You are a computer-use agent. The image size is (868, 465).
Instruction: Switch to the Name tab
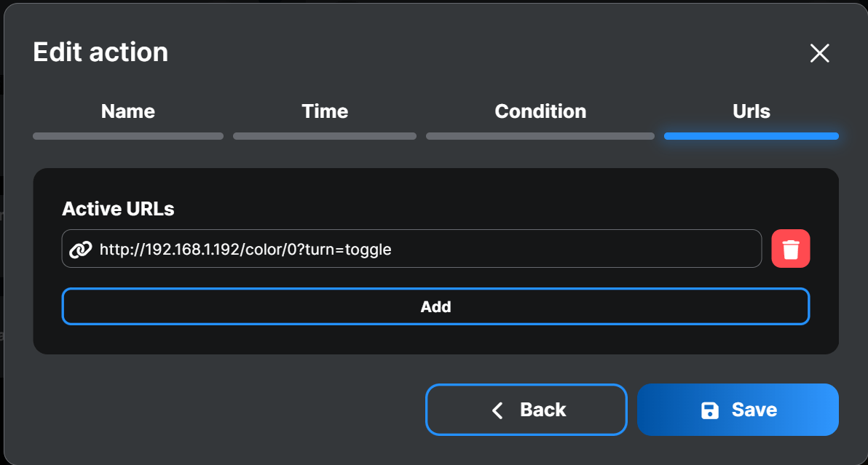tap(127, 111)
